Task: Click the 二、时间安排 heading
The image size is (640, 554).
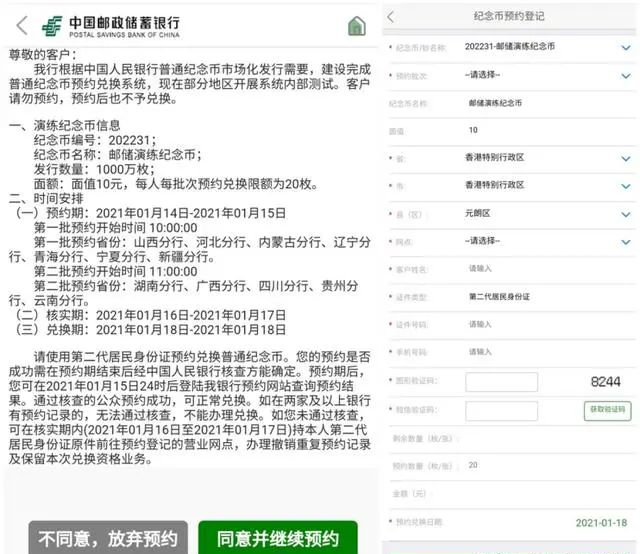Action: 46,198
